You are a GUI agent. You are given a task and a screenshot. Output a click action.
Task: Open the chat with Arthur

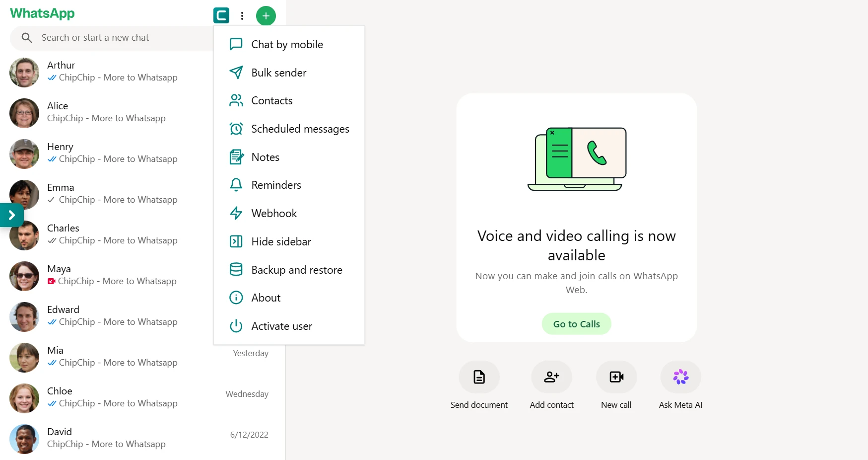point(107,72)
